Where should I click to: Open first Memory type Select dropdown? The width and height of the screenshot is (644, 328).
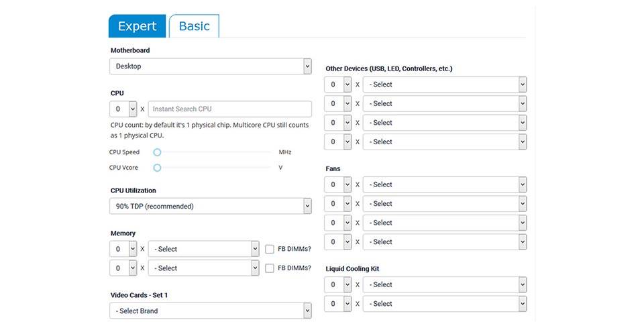coord(203,249)
